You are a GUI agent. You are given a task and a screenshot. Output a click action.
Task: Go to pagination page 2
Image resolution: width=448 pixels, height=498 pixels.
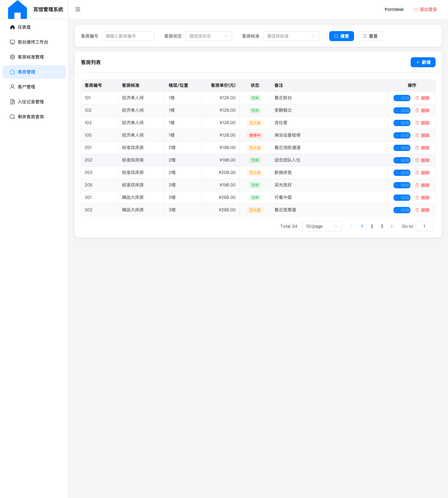tap(372, 226)
